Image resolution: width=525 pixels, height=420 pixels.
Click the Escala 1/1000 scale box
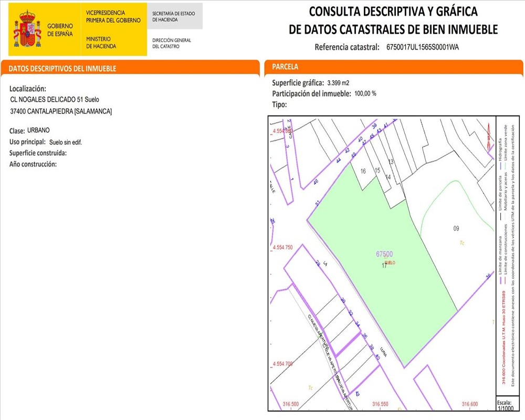(x=504, y=404)
